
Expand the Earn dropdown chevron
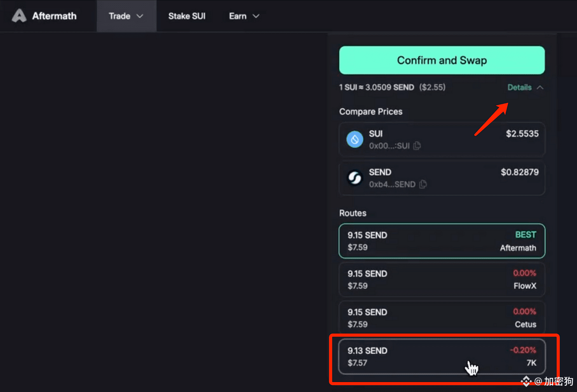256,16
